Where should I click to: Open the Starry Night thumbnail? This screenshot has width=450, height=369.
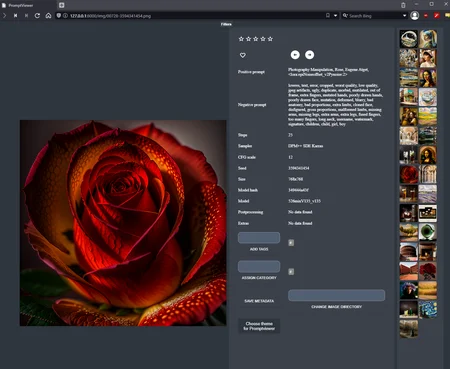428,309
